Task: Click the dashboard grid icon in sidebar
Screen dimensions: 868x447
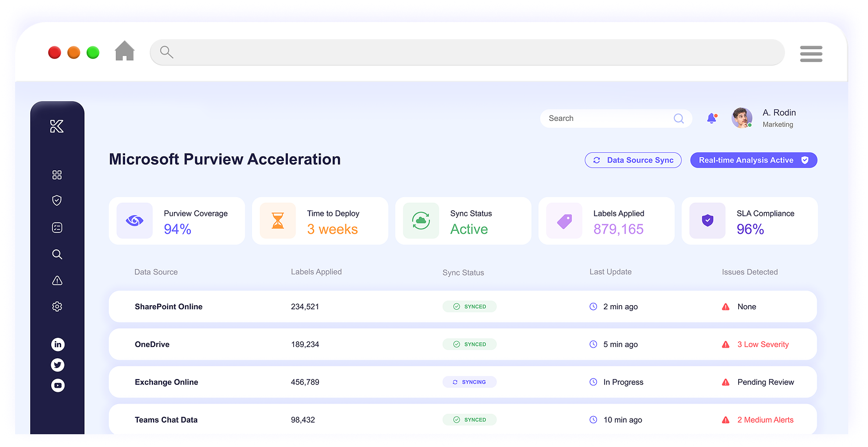Action: (x=57, y=175)
